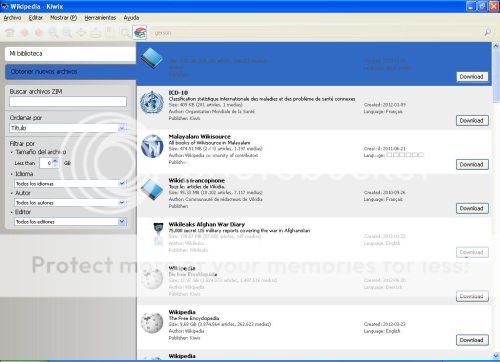Image resolution: width=500 pixels, height=362 pixels.
Task: Collapse the Autor filter section
Action: click(12, 193)
